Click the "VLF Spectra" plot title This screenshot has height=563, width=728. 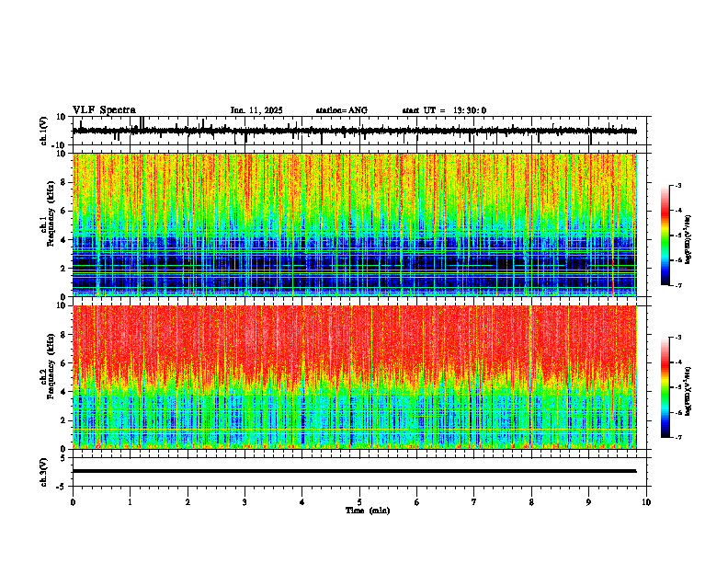pyautogui.click(x=104, y=110)
